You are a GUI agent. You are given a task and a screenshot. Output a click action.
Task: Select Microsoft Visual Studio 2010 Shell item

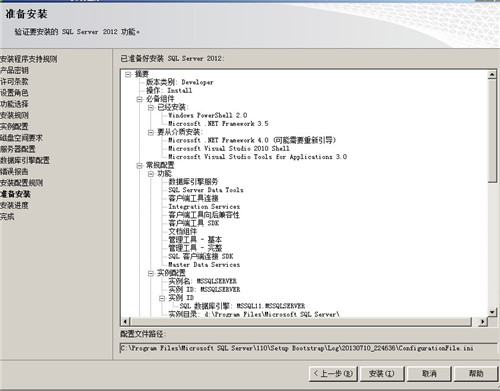click(x=229, y=149)
